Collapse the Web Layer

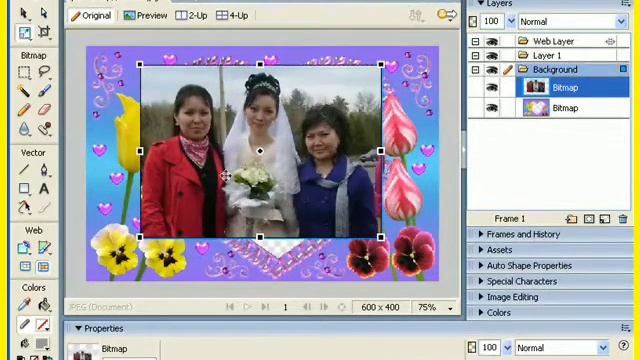[475, 42]
